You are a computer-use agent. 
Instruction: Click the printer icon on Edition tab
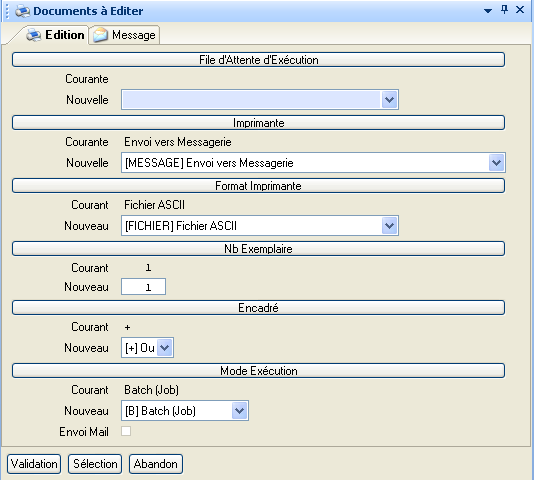[34, 35]
